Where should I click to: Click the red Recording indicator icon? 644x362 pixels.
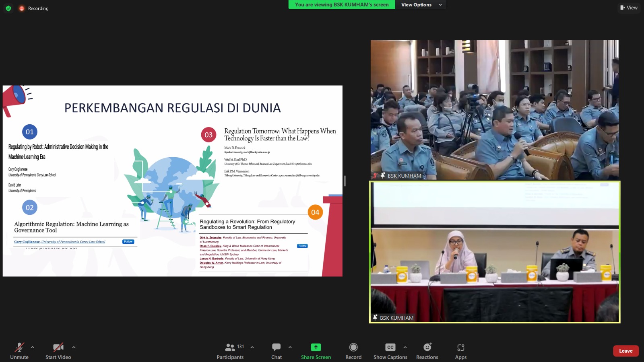[22, 8]
